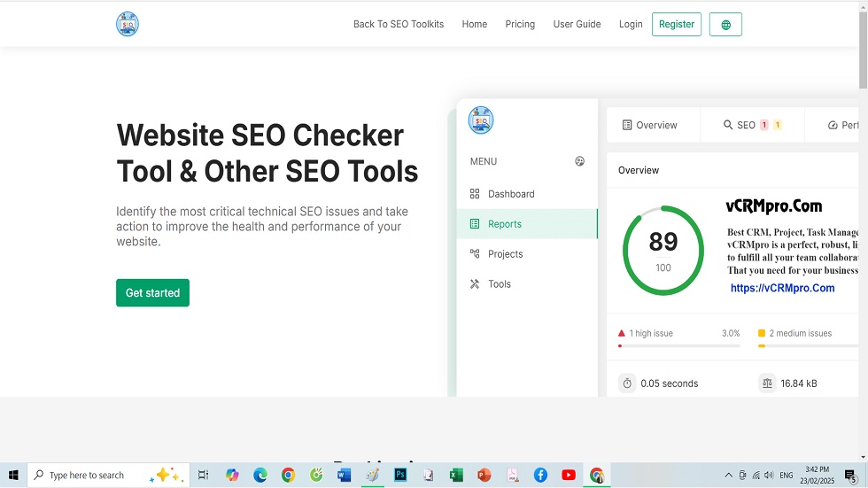Click the vertical page scrollbar
Screen dimensions: 868x488
(x=863, y=53)
